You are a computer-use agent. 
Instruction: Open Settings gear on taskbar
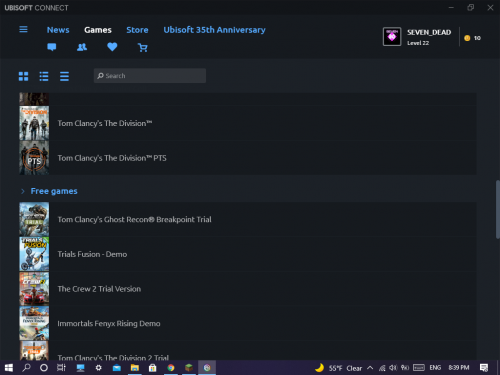coord(98,368)
